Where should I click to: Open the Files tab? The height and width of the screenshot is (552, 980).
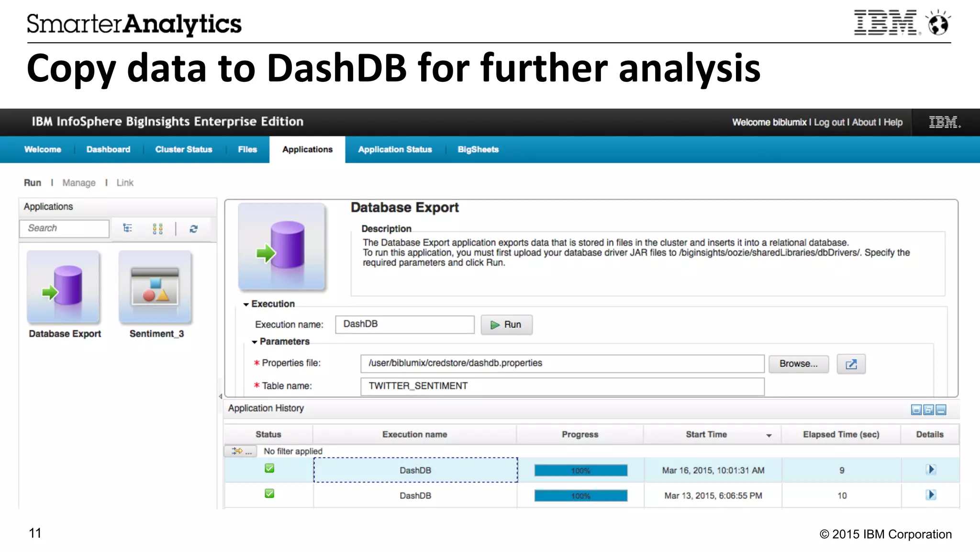247,149
